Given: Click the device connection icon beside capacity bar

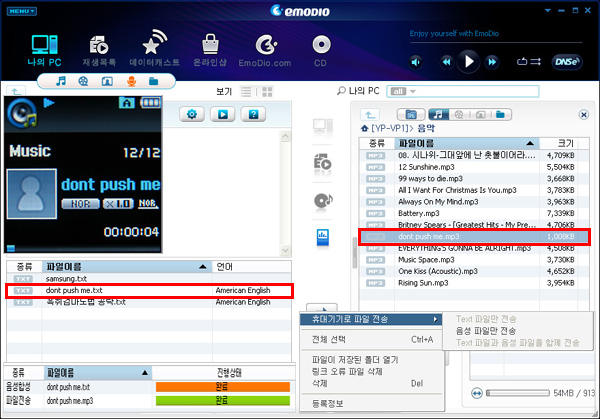Looking at the screenshot, I should pos(477,393).
